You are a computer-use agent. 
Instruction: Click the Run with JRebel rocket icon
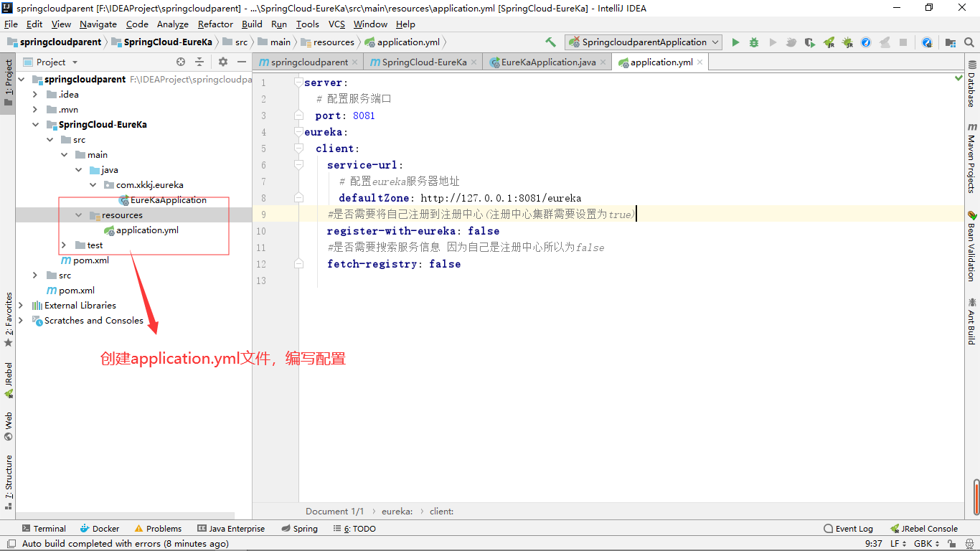pyautogui.click(x=829, y=42)
